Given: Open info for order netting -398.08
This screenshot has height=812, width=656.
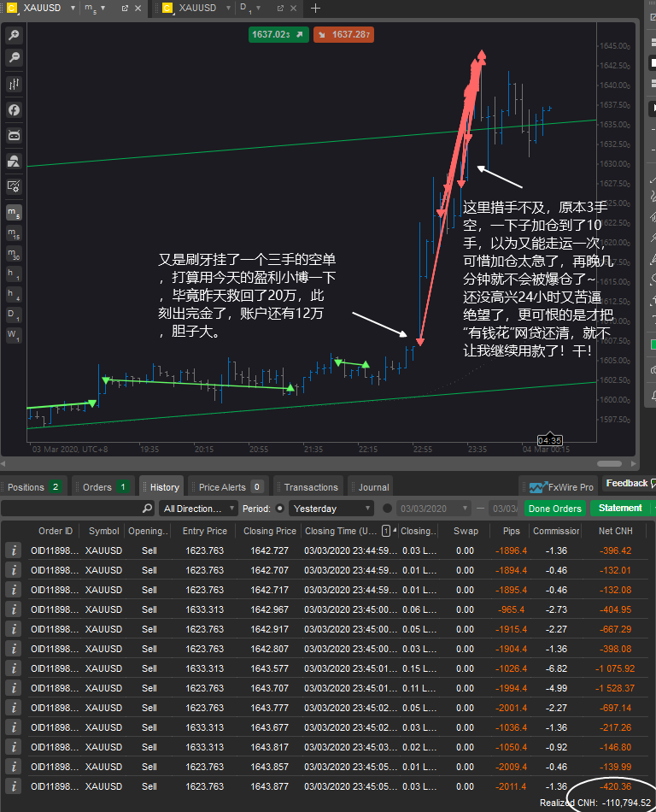Looking at the screenshot, I should coord(14,649).
